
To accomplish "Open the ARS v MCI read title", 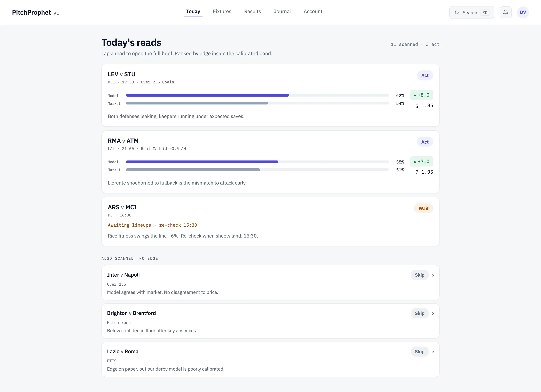I will point(122,207).
